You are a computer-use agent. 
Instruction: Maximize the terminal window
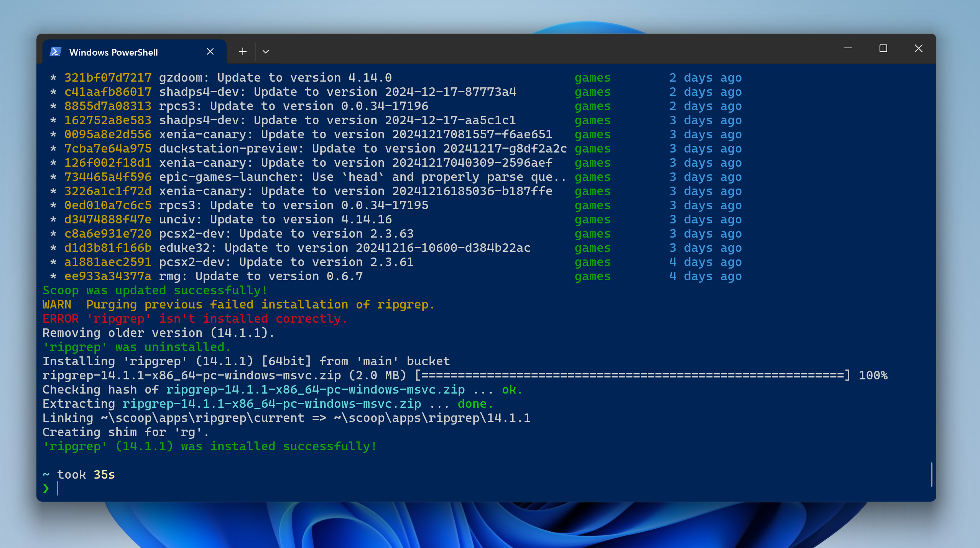[883, 48]
